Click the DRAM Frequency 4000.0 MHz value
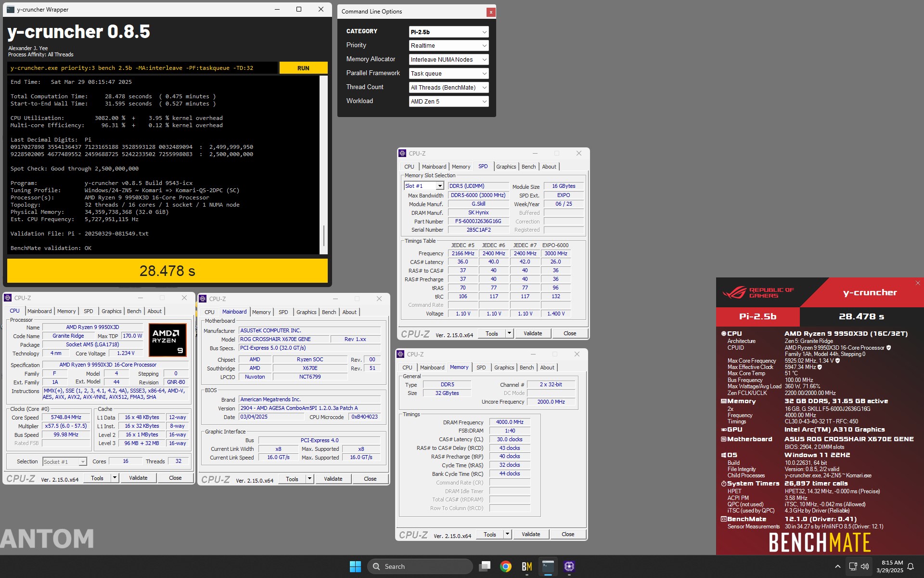 [x=510, y=422]
